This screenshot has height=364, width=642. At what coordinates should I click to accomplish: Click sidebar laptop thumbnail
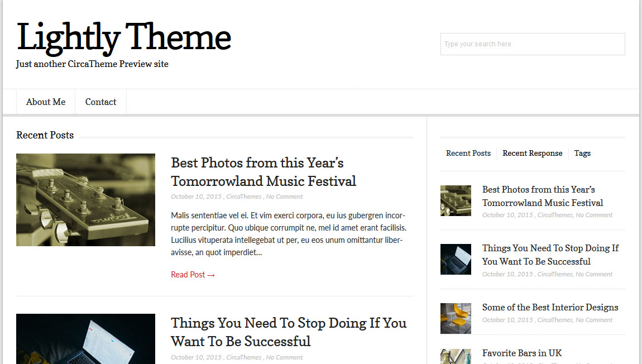[456, 259]
